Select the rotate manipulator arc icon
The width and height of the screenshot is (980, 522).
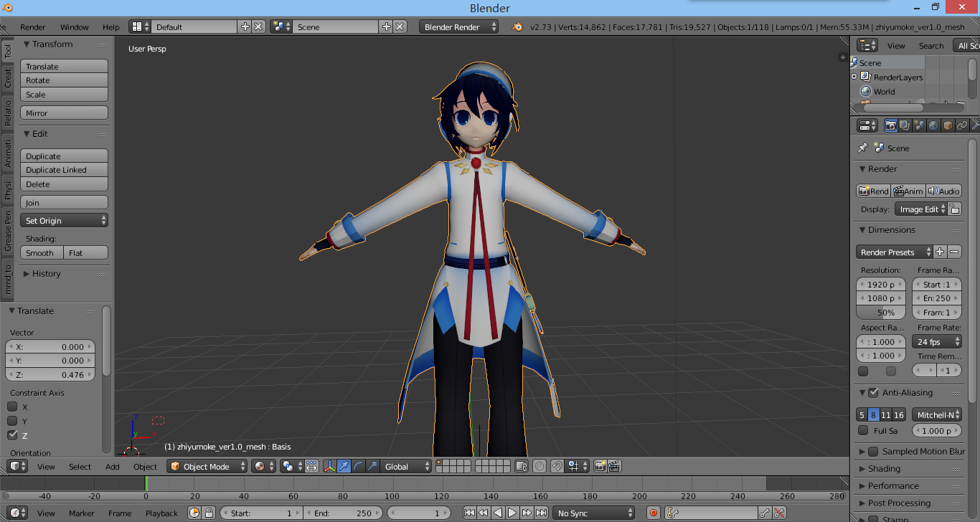(x=358, y=466)
